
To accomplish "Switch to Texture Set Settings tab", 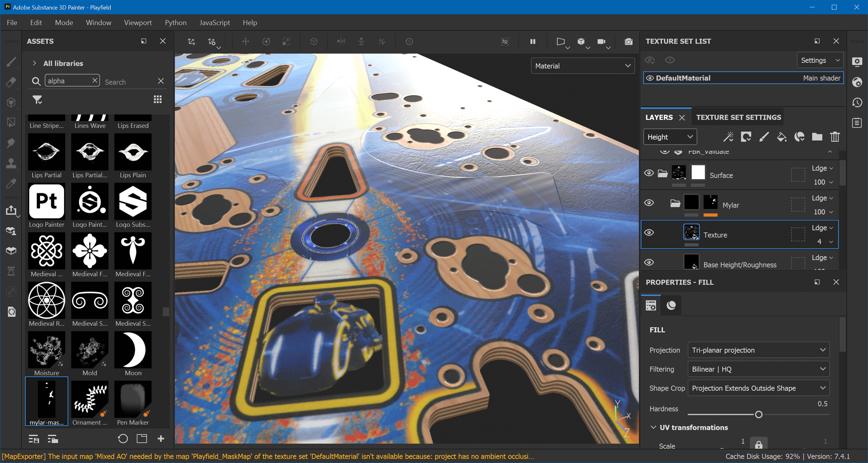I will (x=738, y=117).
